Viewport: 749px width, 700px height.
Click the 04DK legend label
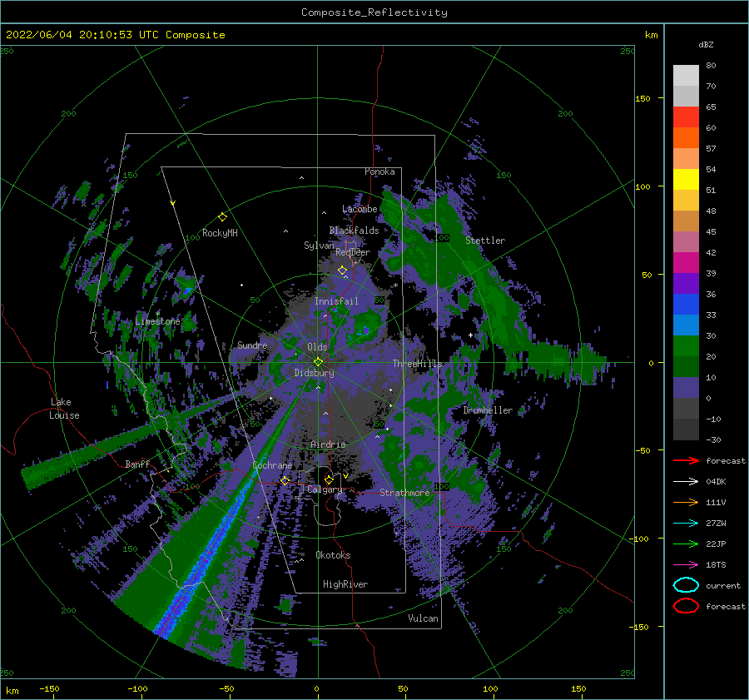716,482
